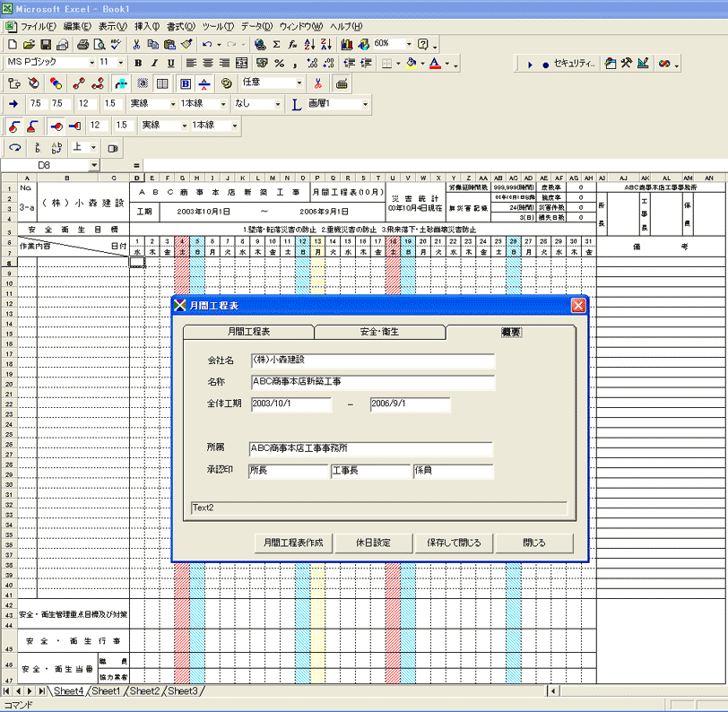Image resolution: width=728 pixels, height=712 pixels.
Task: Click the Paste clipboard icon
Action: pos(170,44)
